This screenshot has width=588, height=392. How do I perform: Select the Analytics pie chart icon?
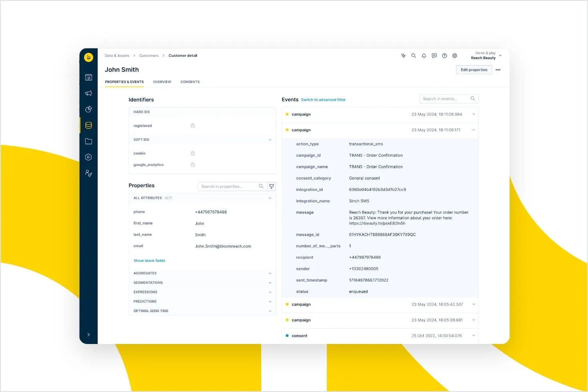[x=88, y=109]
